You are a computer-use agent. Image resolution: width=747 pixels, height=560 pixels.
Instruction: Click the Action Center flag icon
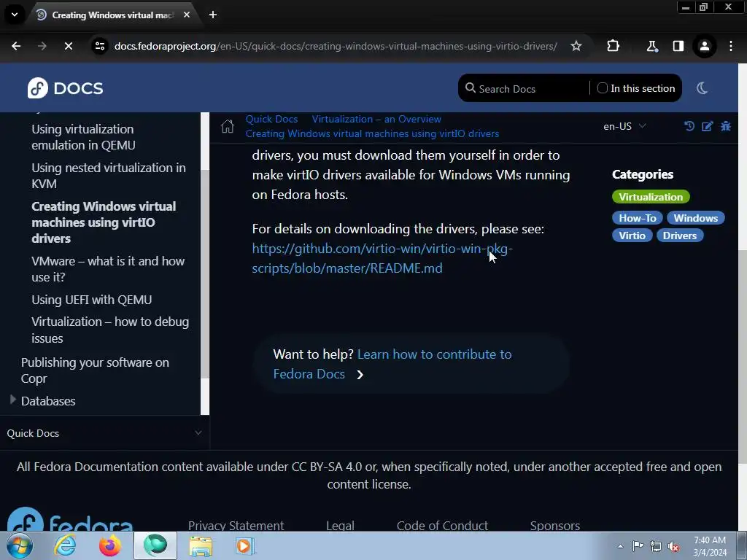coord(638,546)
